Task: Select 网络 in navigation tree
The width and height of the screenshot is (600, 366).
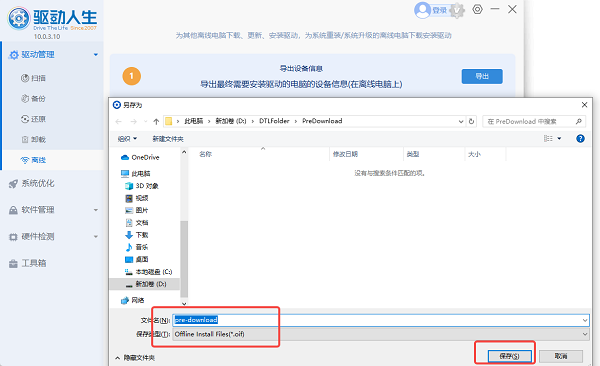Action: click(132, 301)
